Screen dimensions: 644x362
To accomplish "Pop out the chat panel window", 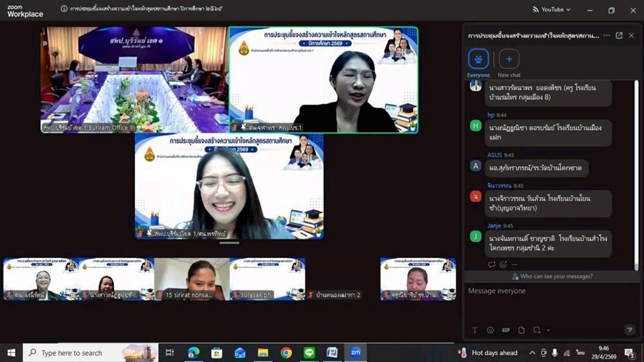I will (619, 36).
